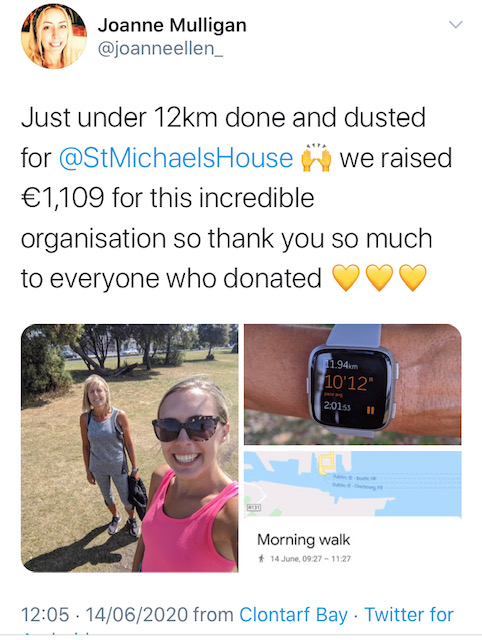Open the smartwatch photo showing 11.94km
482x640 pixels.
353,384
